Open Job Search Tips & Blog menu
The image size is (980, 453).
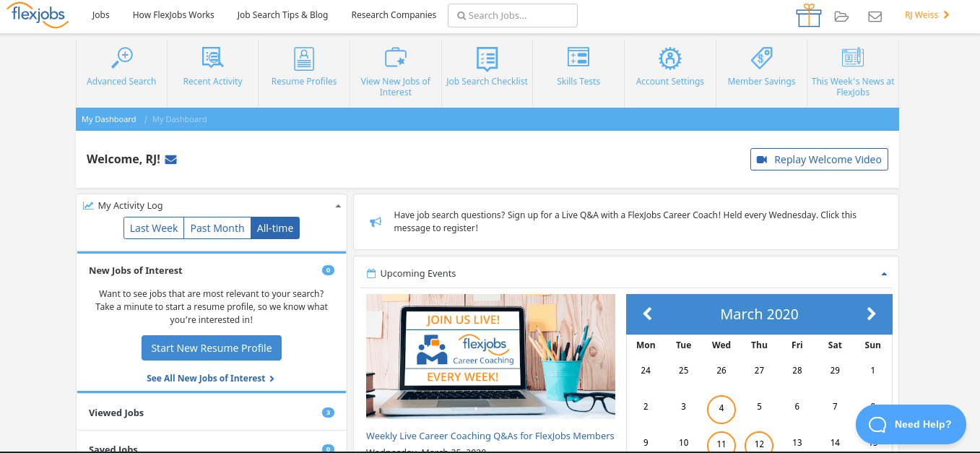click(x=282, y=15)
